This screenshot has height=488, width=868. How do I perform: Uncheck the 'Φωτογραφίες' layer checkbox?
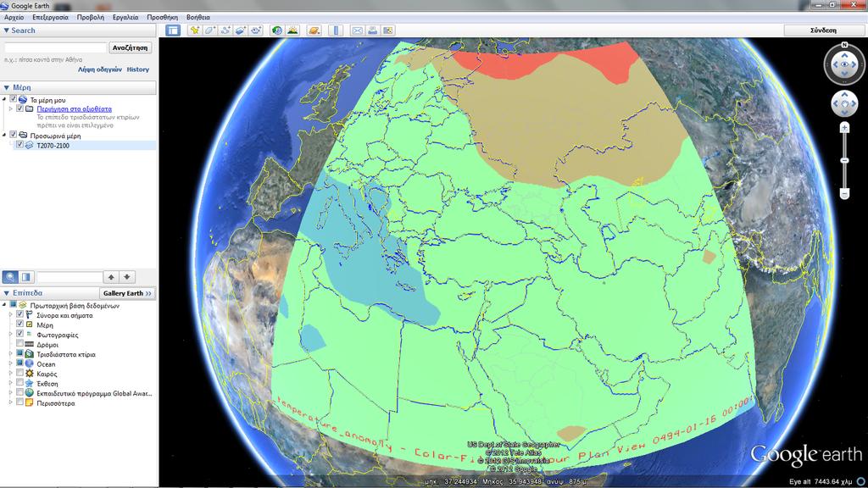(20, 334)
